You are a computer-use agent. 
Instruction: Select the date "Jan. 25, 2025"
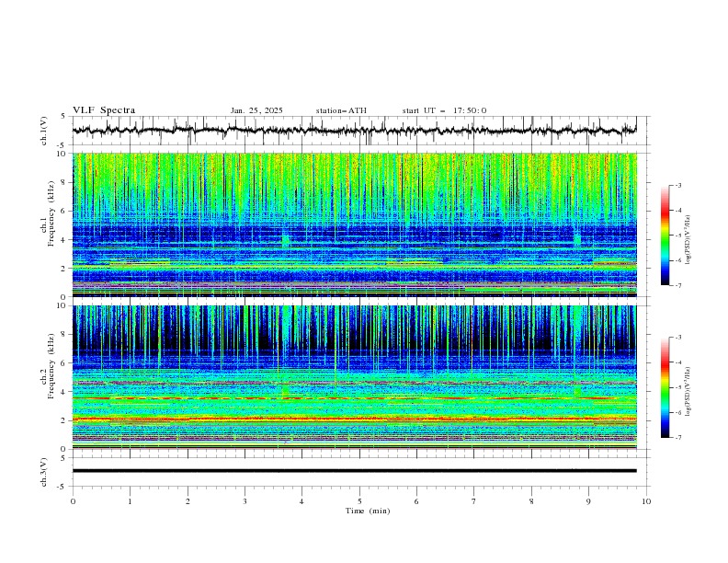coord(256,110)
